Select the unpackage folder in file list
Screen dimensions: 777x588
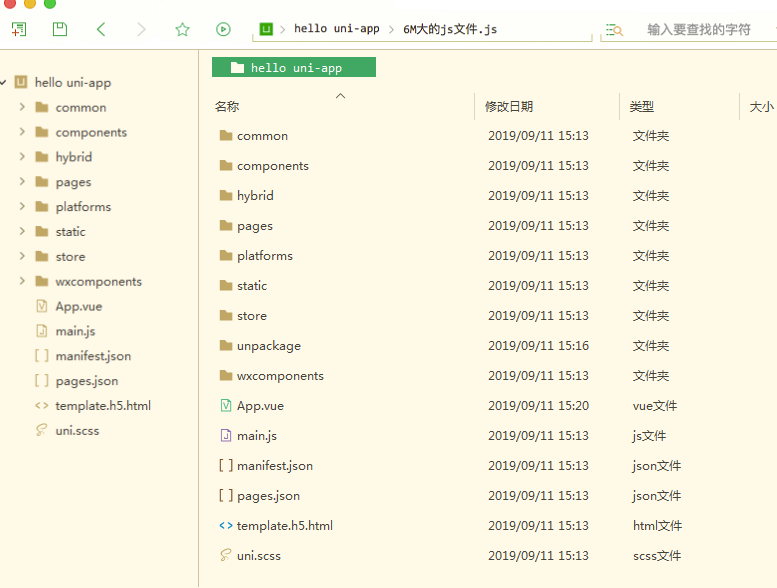268,346
